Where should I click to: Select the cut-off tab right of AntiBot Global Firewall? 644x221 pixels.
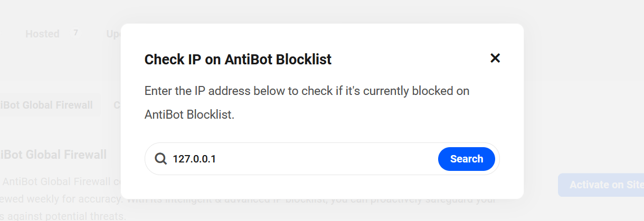[x=117, y=105]
